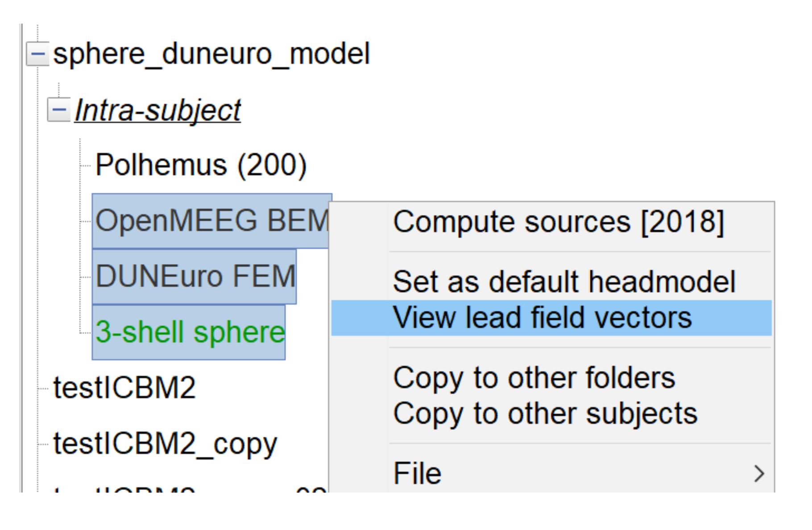Select the 3-shell sphere head model
812x530 pixels.
coord(190,332)
